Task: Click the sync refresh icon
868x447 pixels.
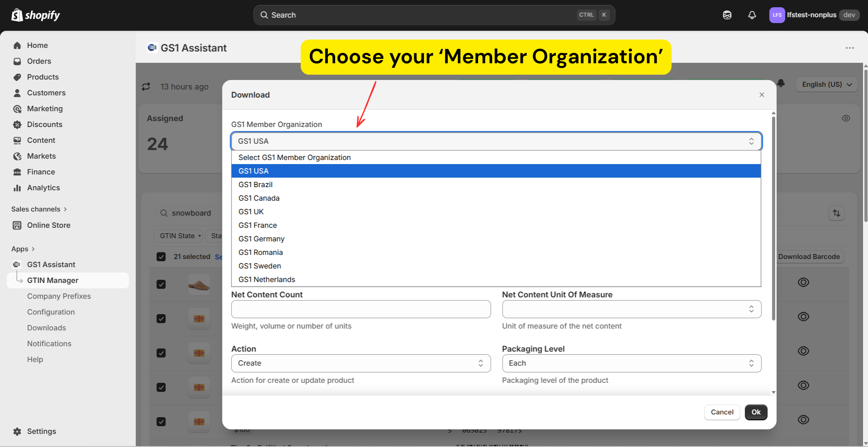Action: (146, 86)
